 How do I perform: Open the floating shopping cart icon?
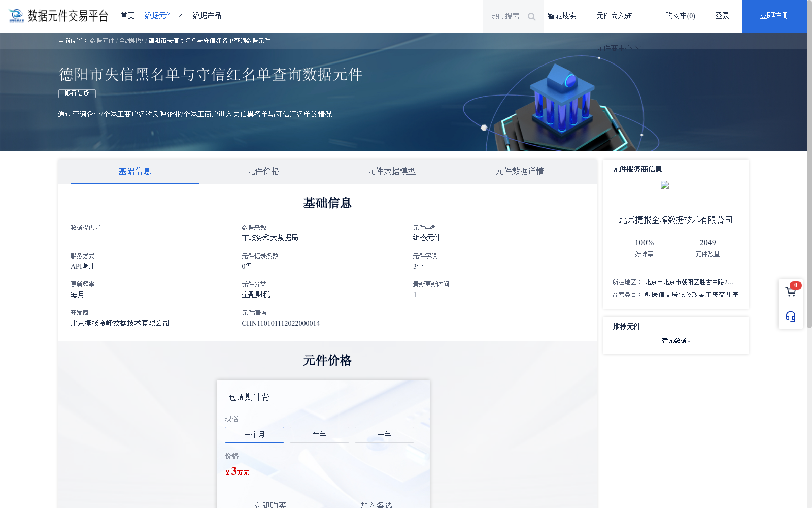[791, 292]
